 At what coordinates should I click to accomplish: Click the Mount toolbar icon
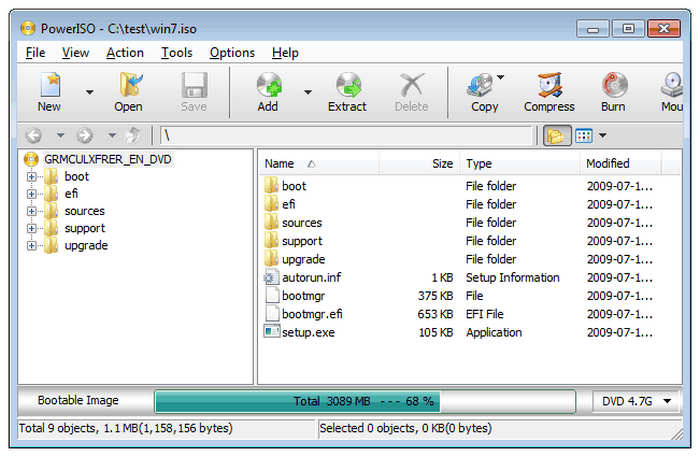coord(671,92)
